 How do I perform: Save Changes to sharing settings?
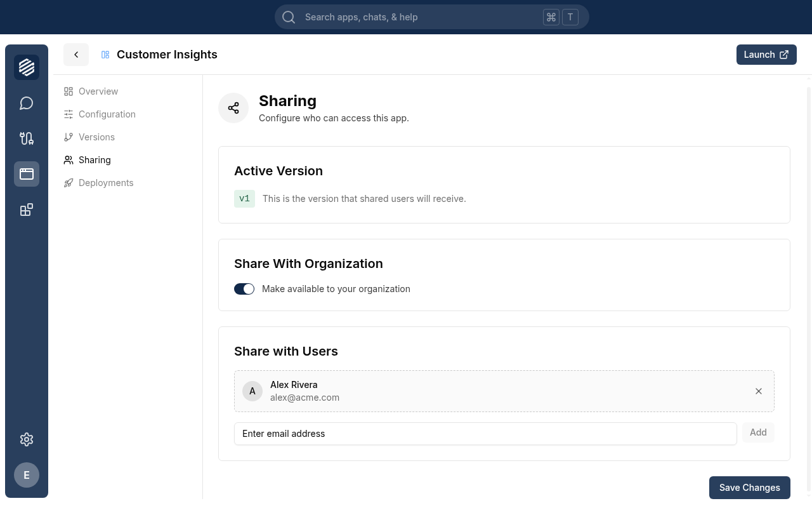750,488
